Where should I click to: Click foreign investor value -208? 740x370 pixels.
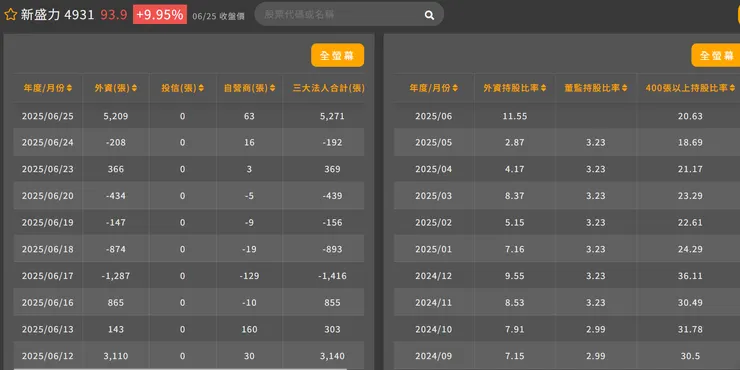coord(116,143)
